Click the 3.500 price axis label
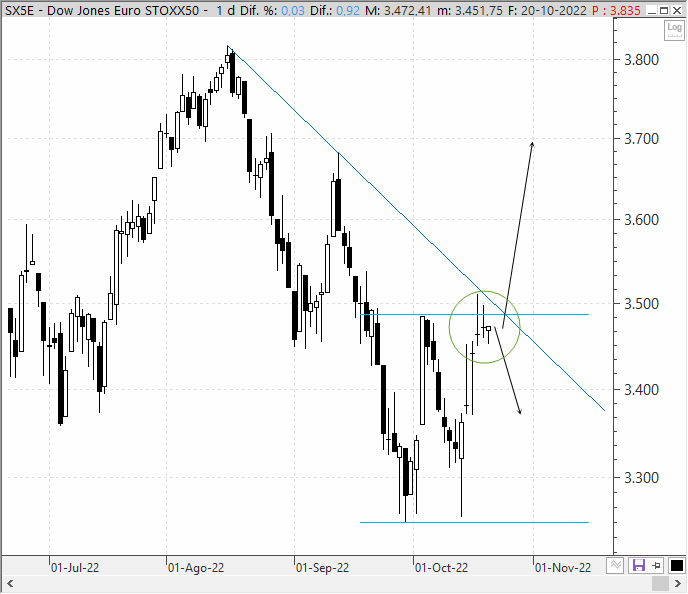Image resolution: width=688 pixels, height=594 pixels. point(641,304)
